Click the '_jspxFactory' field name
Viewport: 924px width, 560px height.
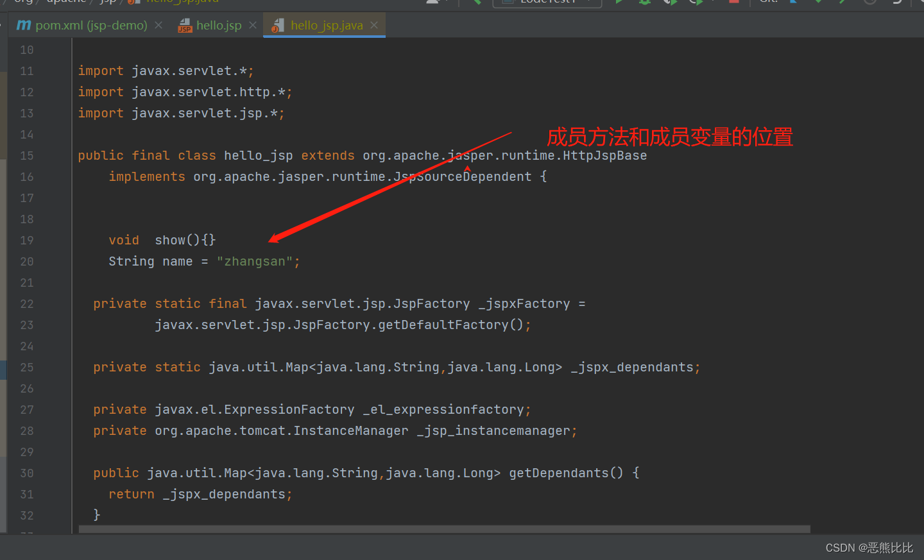[524, 304]
